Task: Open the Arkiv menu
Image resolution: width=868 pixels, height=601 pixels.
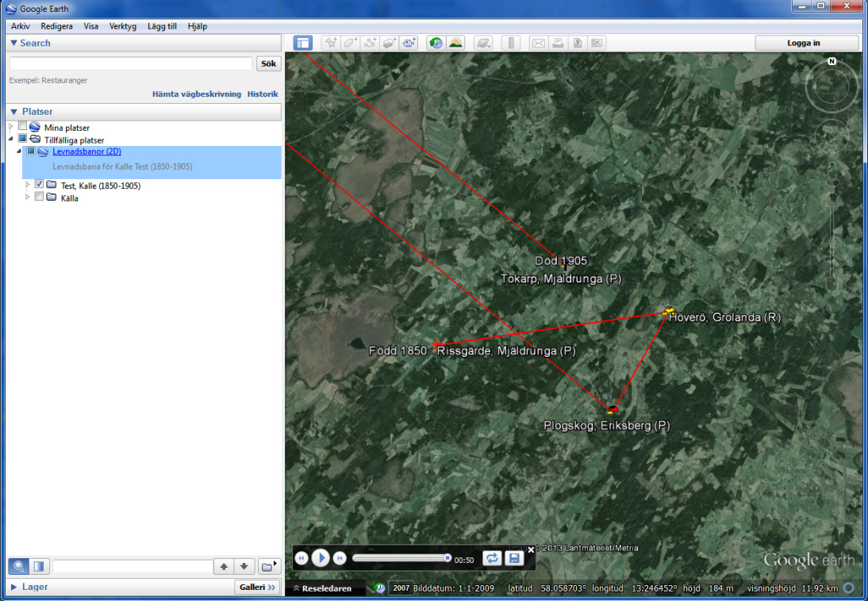Action: pyautogui.click(x=21, y=26)
